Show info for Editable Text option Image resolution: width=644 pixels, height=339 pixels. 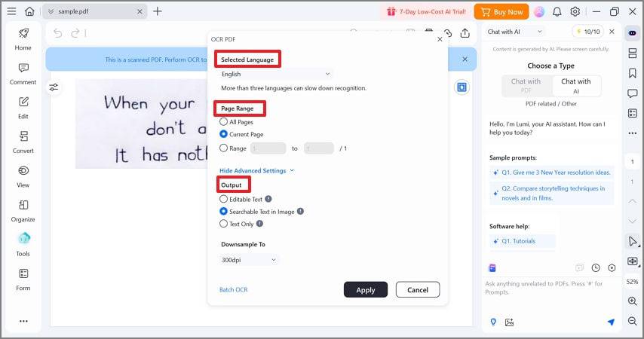[268, 199]
